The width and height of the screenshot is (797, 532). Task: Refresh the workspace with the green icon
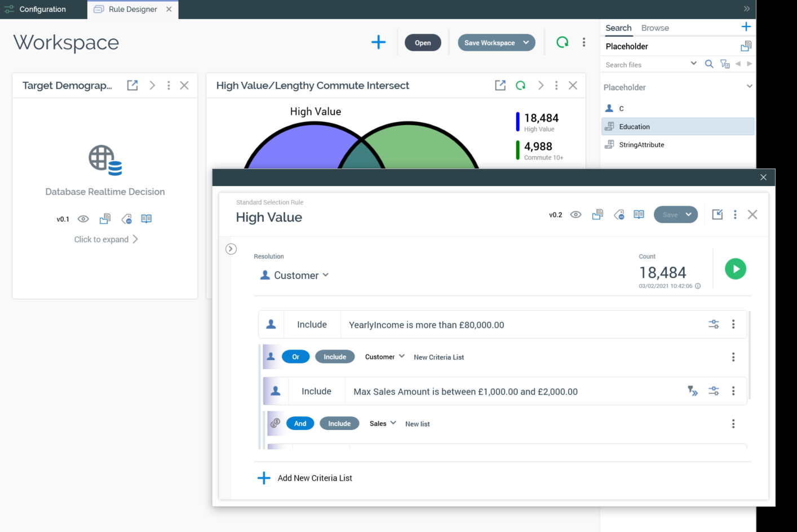coord(562,42)
